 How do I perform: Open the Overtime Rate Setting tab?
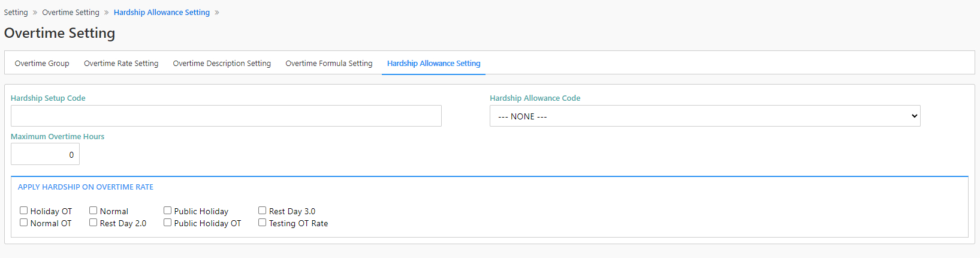[121, 63]
